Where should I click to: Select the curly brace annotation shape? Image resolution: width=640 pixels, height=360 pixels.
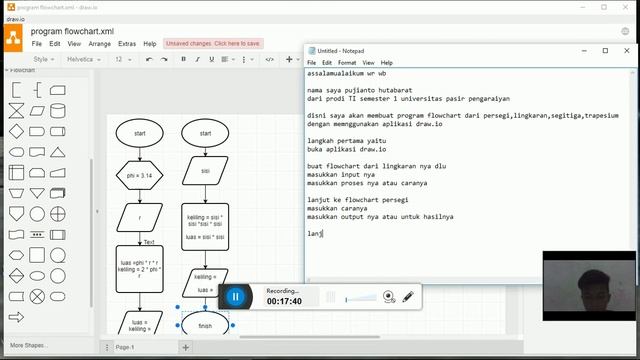37,90
